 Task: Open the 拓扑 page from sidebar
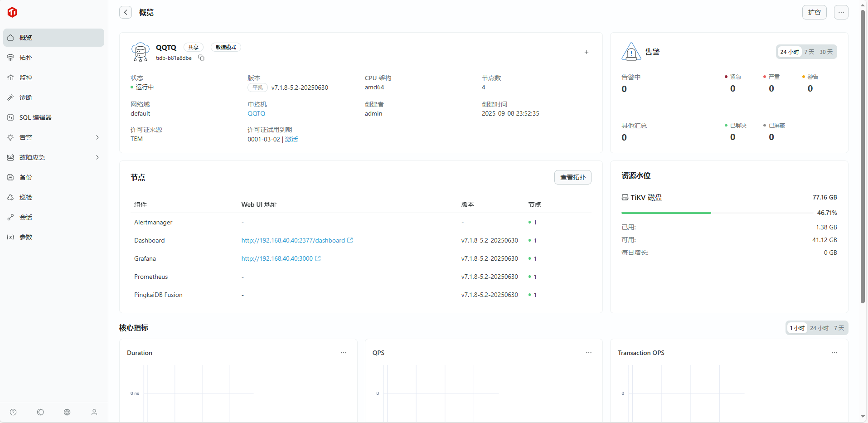pos(26,58)
